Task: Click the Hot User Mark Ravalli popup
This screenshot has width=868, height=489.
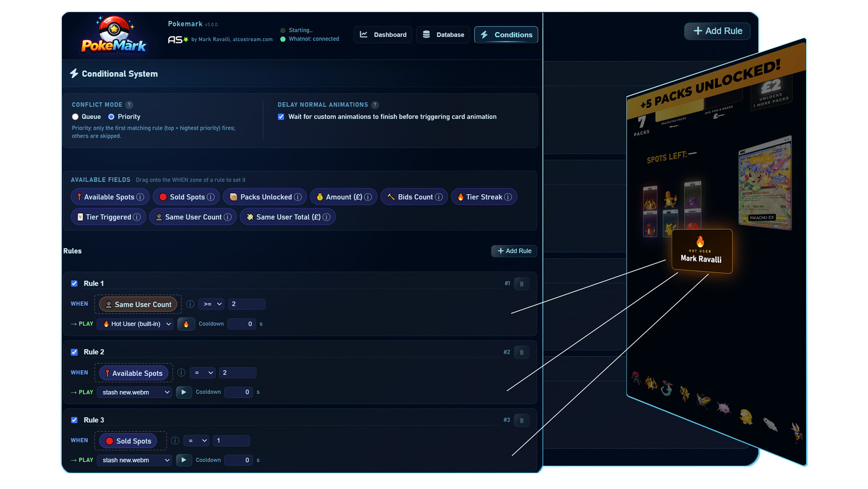Action: pos(701,251)
